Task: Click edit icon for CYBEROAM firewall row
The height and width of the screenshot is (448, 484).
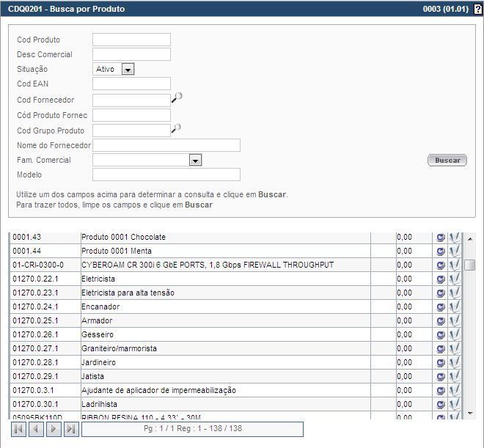Action: pyautogui.click(x=455, y=265)
